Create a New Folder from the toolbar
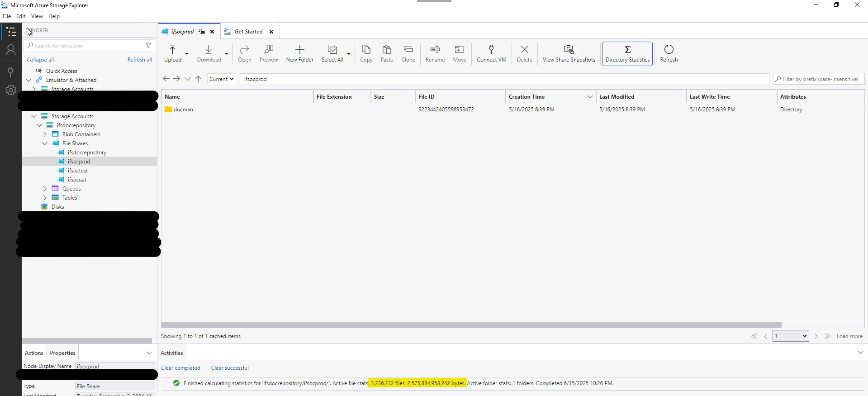Viewport: 868px width, 396px height. click(x=300, y=53)
